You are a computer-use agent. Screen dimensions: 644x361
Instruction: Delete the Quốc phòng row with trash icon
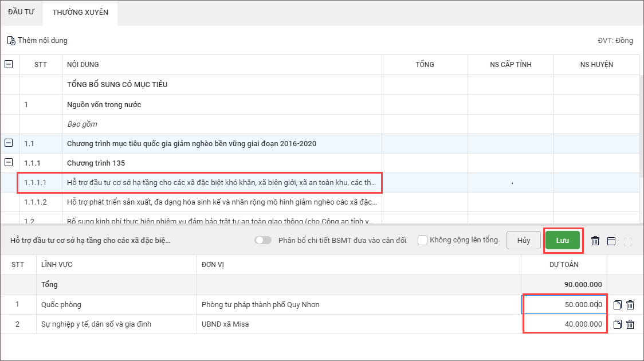[630, 305]
